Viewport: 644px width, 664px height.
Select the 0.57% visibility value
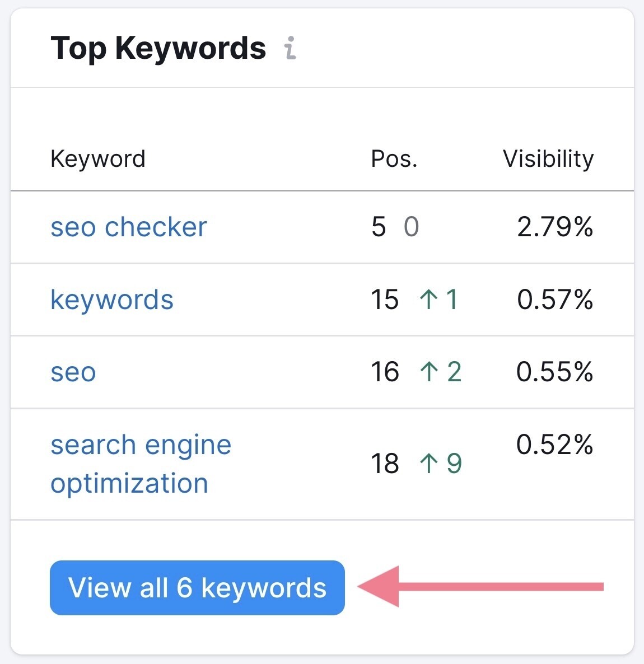tap(554, 300)
